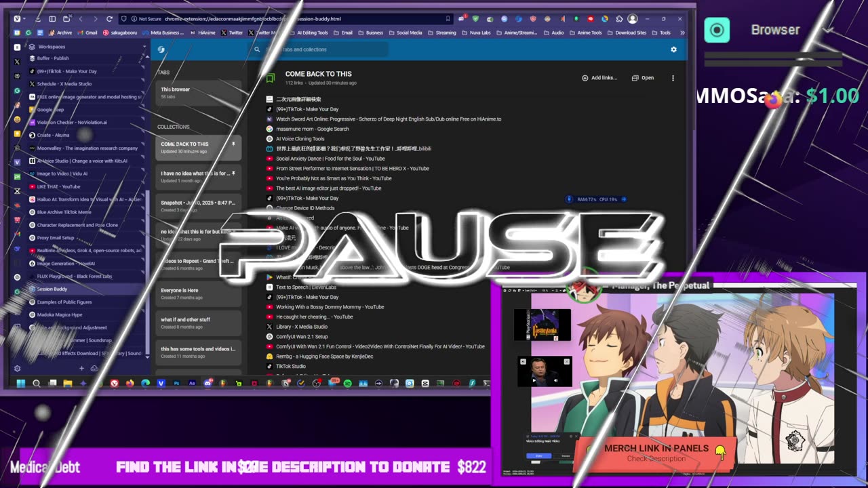Viewport: 868px width, 488px height.
Task: Open ComfyUI Wan 2.1 Setup link
Action: point(301,337)
